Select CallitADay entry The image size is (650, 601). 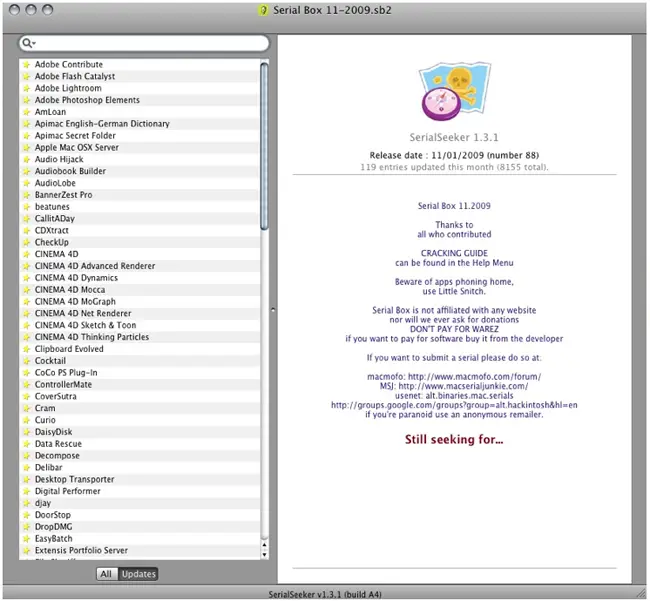[140, 219]
